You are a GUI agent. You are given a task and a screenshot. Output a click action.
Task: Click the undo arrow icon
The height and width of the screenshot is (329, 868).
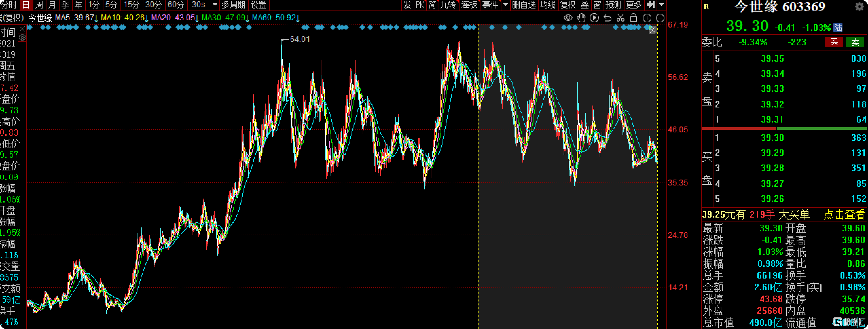(607, 18)
